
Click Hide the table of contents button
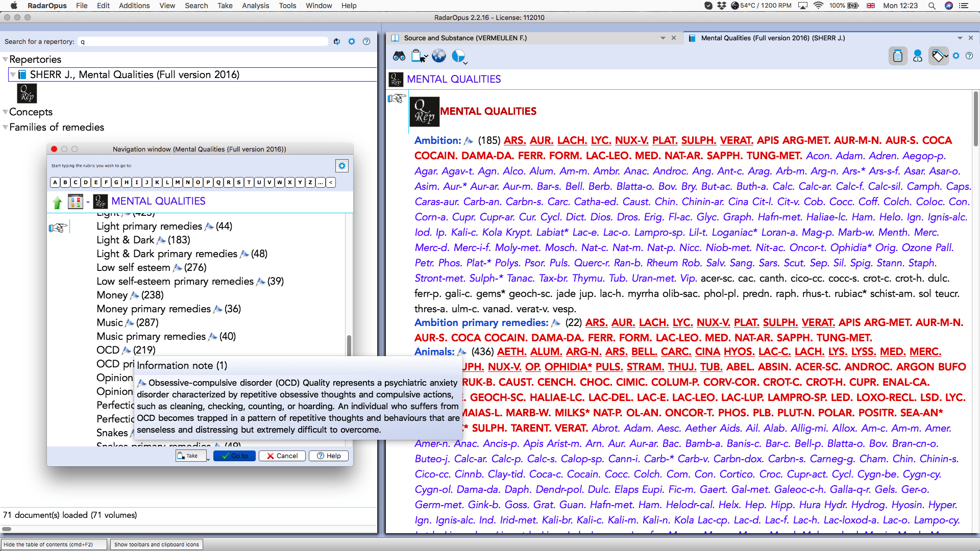[54, 545]
